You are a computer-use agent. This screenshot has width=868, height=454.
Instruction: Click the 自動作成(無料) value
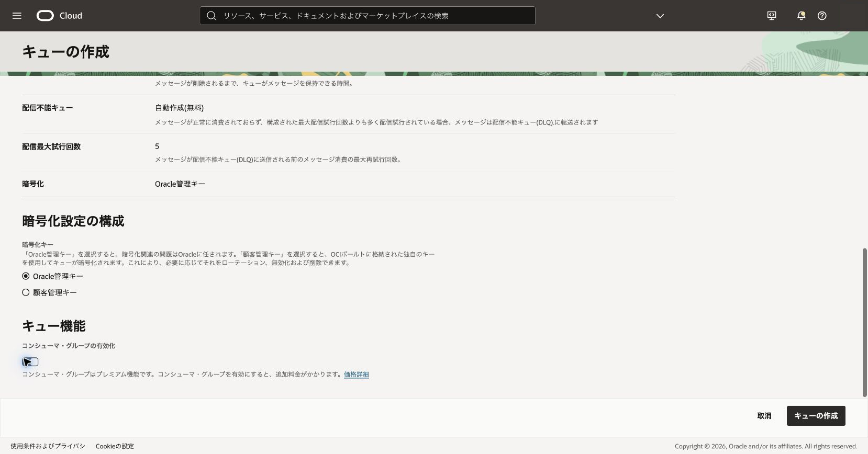(x=180, y=108)
